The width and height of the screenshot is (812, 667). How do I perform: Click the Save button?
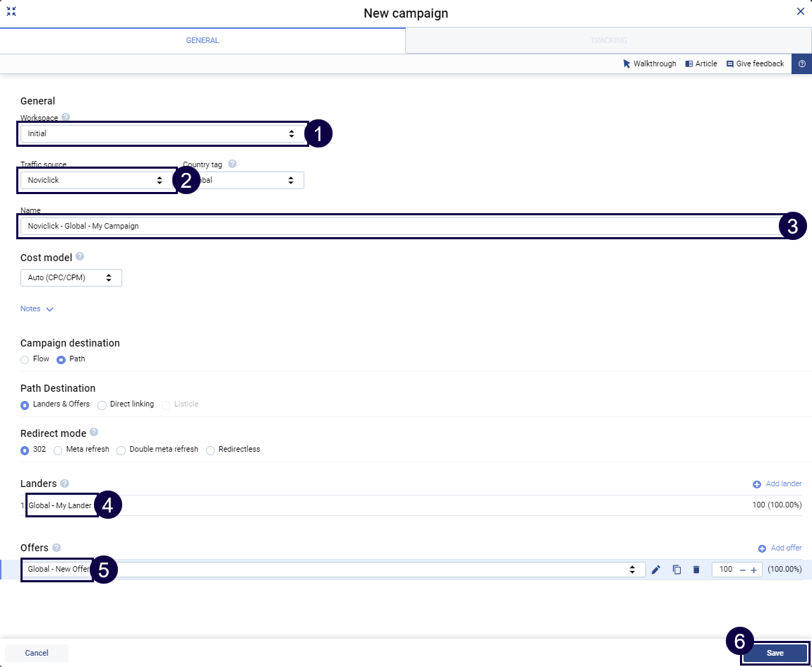pos(775,653)
